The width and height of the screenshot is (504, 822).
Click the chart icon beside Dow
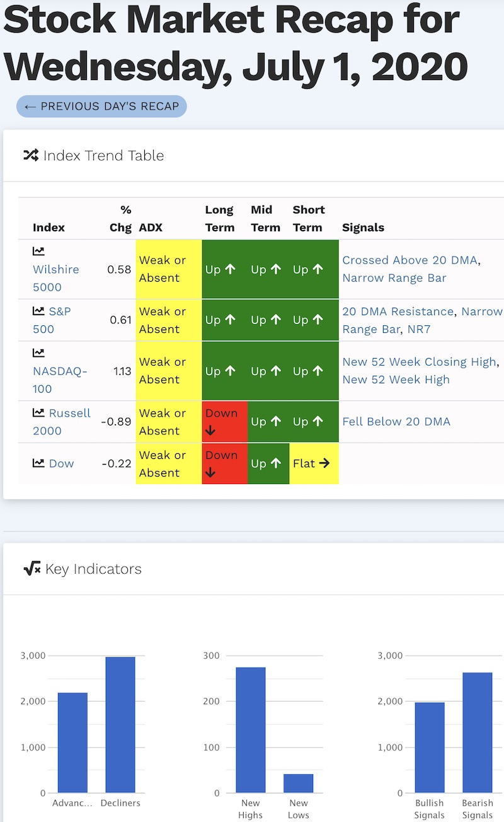coord(38,463)
